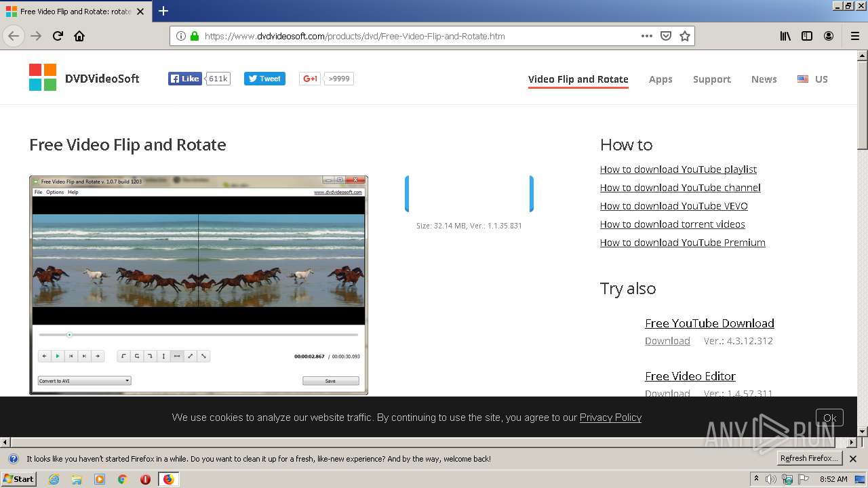Viewport: 868px width, 488px height.
Task: Click the Windows Start button
Action: (x=19, y=479)
